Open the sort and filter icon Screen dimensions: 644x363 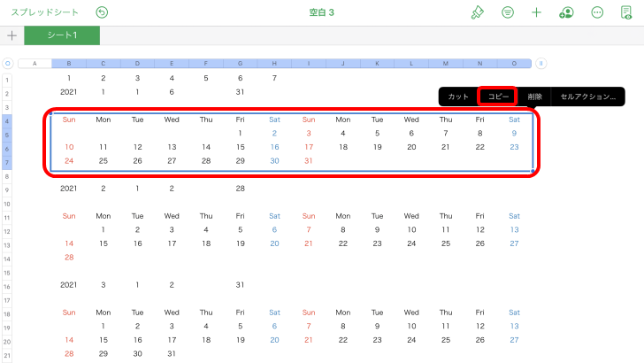(x=508, y=12)
